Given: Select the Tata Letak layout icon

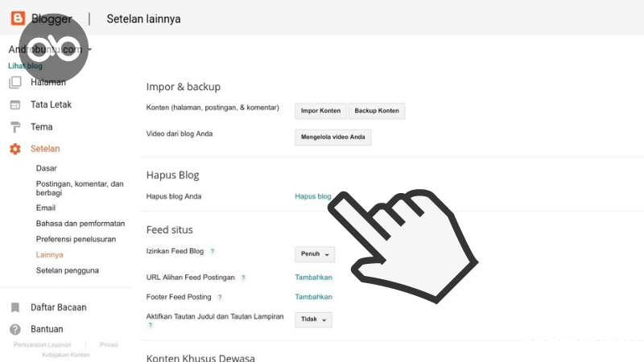Looking at the screenshot, I should 15,105.
